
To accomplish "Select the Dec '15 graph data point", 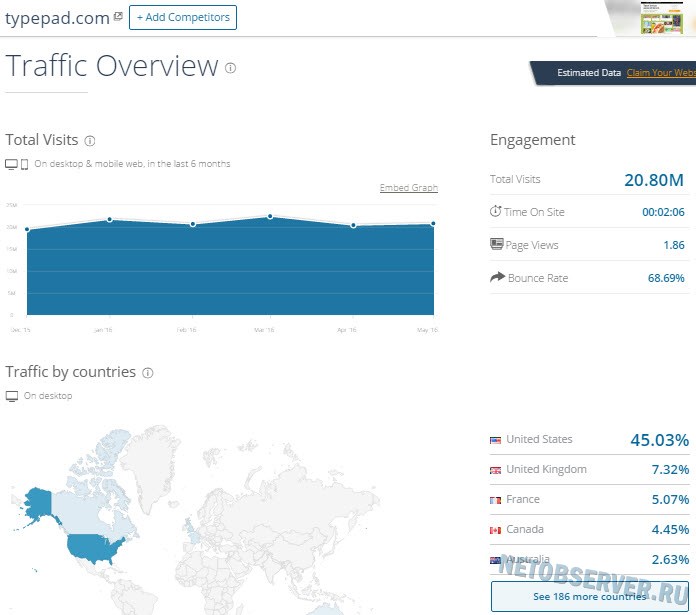I will pyautogui.click(x=28, y=229).
